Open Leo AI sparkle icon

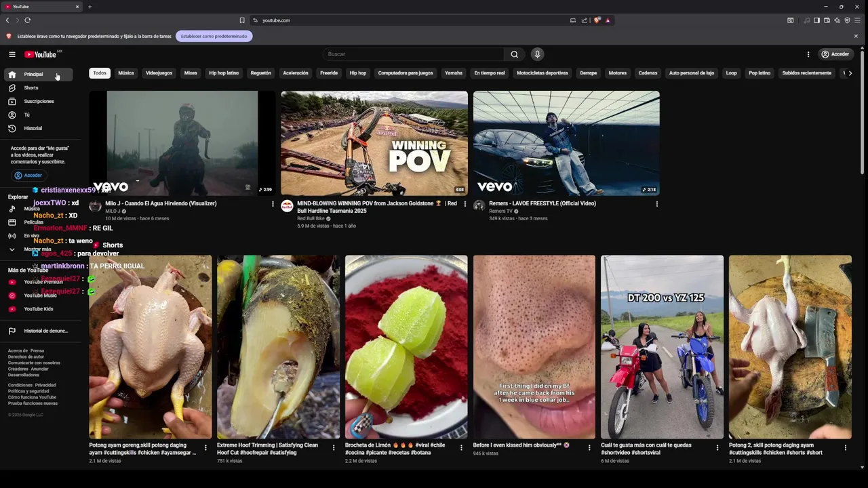tap(837, 20)
